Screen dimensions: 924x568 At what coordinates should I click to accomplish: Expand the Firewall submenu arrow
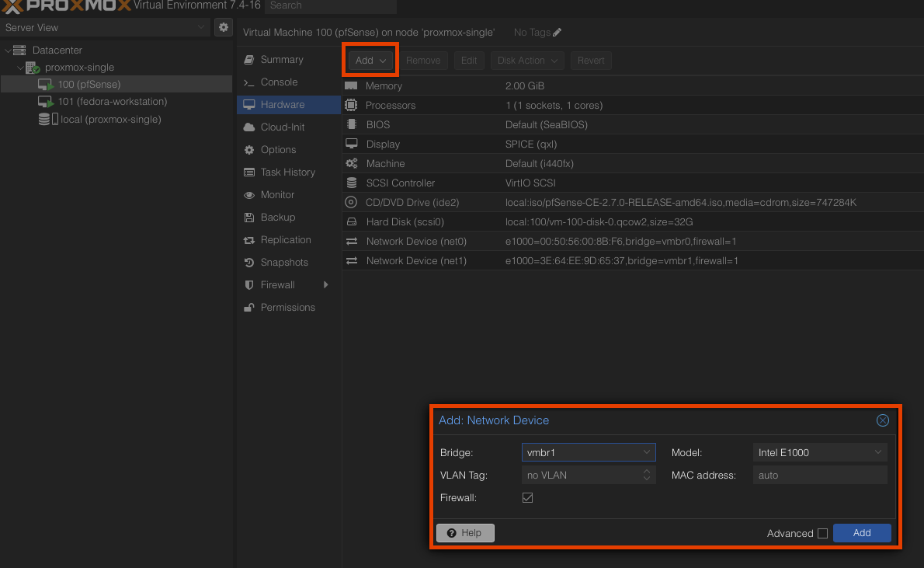click(326, 285)
